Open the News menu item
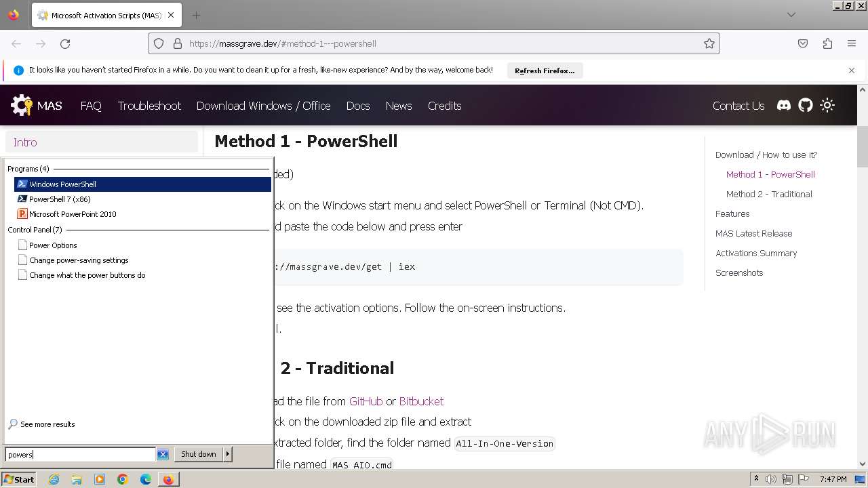Screen dimensions: 868x488 click(x=399, y=106)
